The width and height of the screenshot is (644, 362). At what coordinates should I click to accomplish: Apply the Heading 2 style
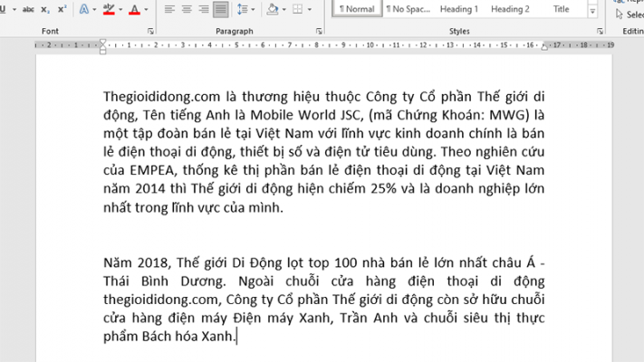[x=510, y=9]
